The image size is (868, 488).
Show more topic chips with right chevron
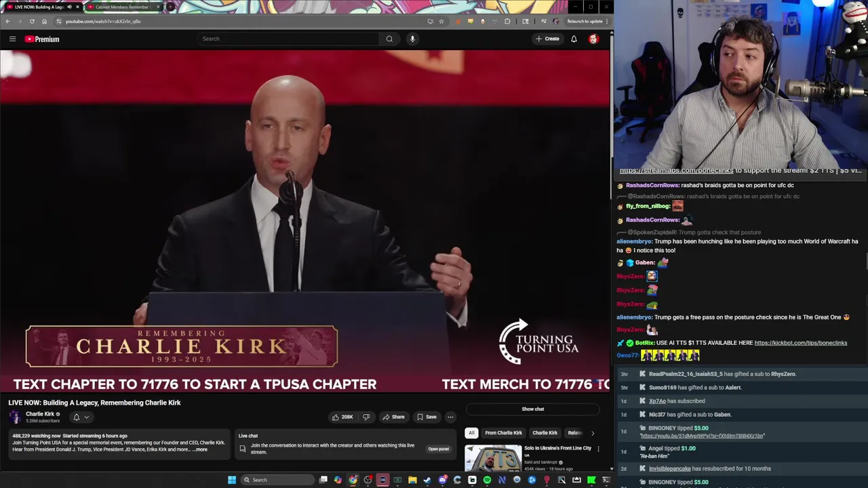593,433
